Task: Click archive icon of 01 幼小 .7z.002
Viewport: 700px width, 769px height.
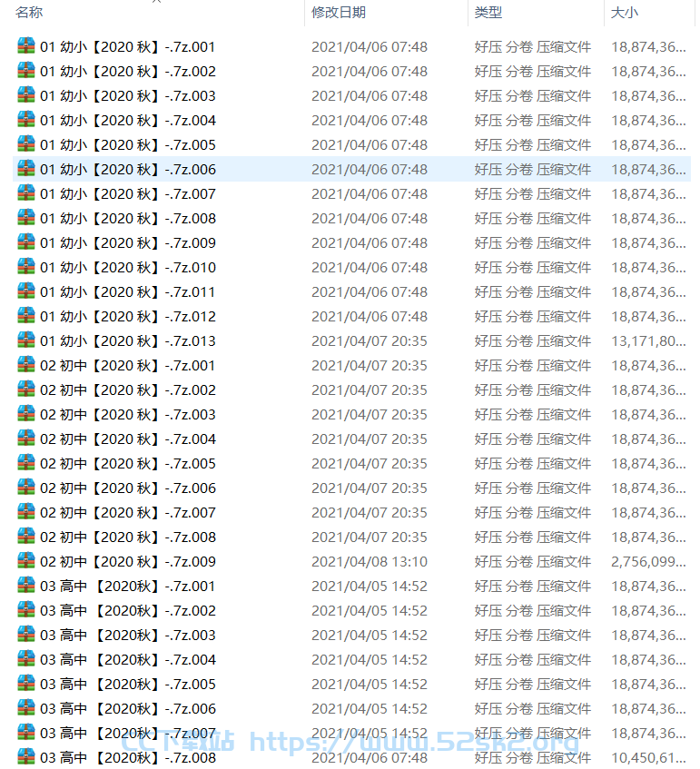Action: 26,71
